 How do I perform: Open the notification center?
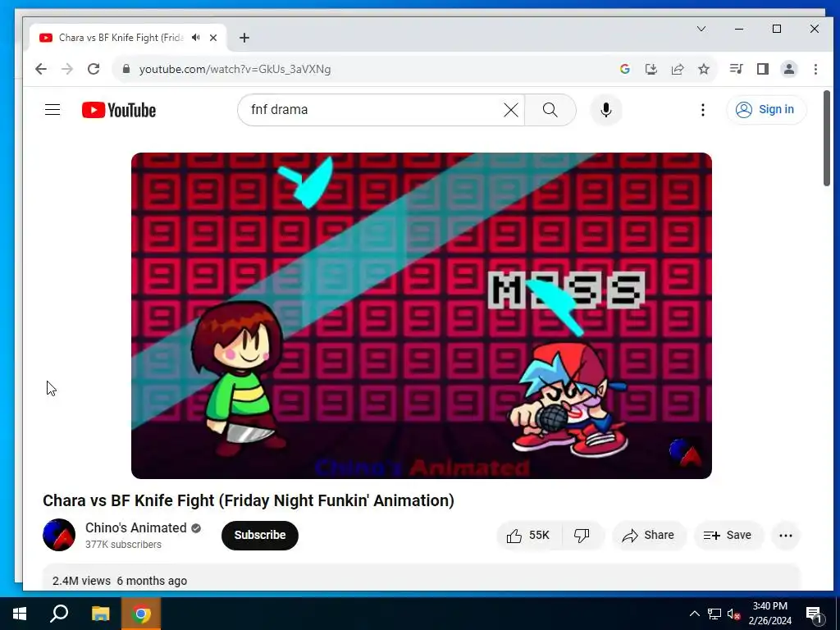coord(815,614)
